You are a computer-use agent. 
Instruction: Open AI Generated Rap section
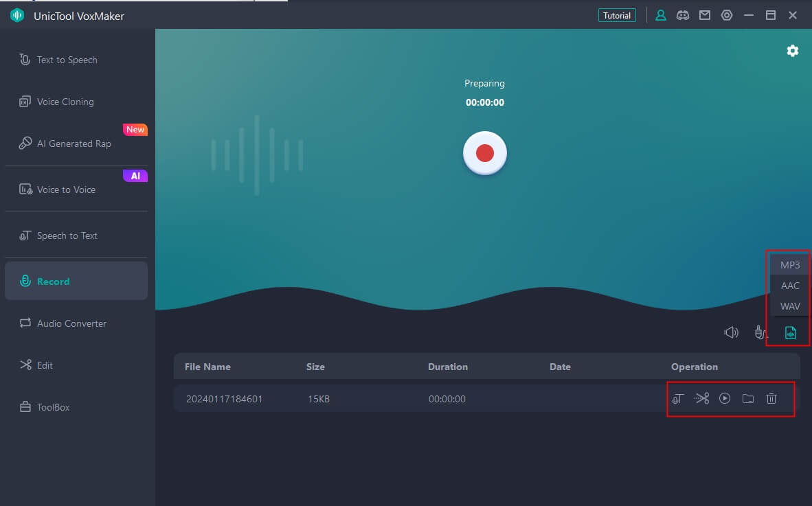point(76,143)
